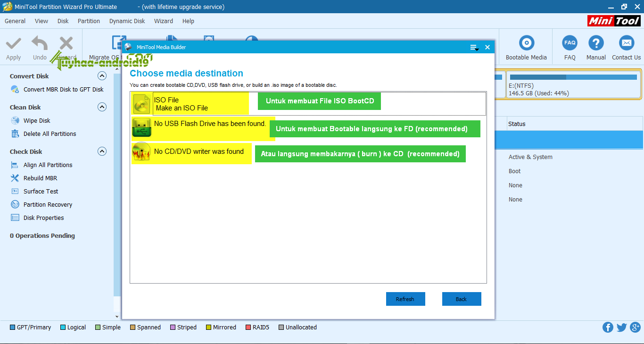This screenshot has width=644, height=344.
Task: Open the FAQ icon
Action: pos(570,43)
